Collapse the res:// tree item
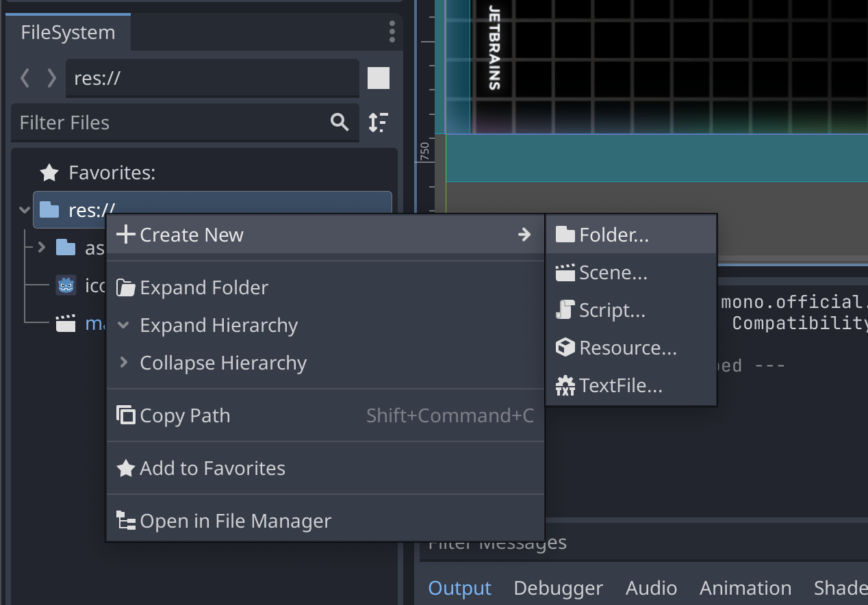The height and width of the screenshot is (605, 868). pos(23,210)
